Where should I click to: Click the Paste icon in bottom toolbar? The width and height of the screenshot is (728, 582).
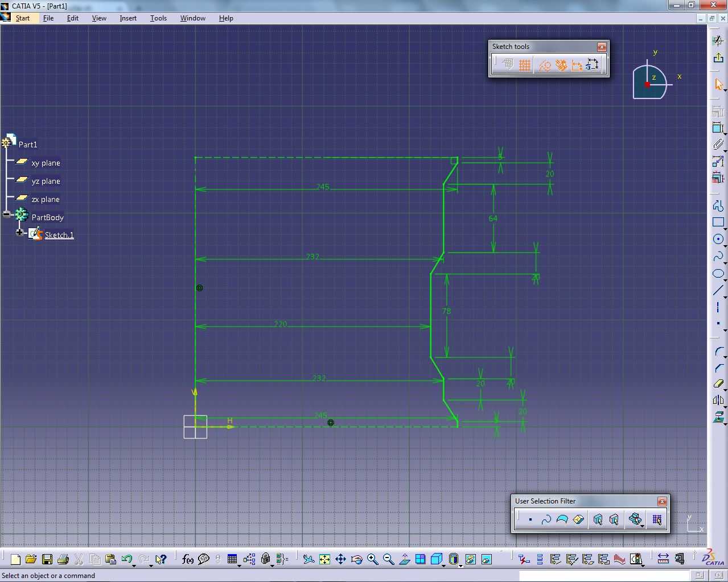(x=110, y=559)
